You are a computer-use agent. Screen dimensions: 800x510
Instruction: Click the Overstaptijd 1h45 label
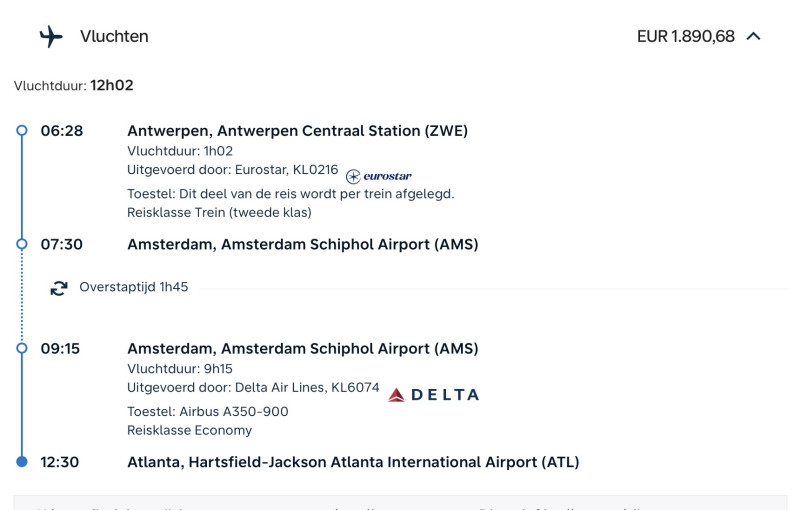coord(134,288)
